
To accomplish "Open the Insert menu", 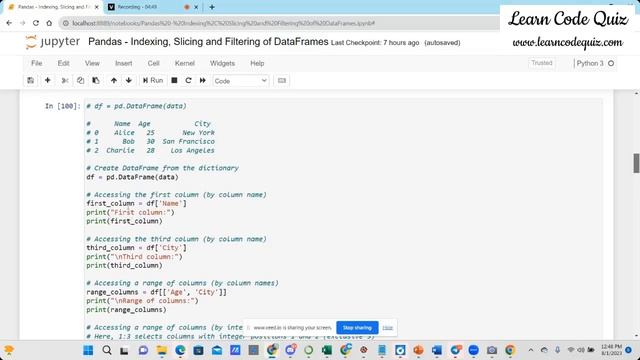I will (x=124, y=63).
